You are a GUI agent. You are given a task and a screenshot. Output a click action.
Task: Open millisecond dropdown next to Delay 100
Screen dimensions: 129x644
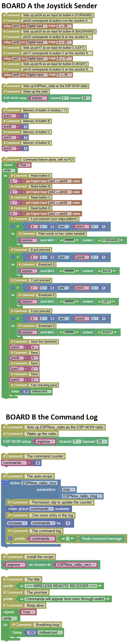point(50,632)
